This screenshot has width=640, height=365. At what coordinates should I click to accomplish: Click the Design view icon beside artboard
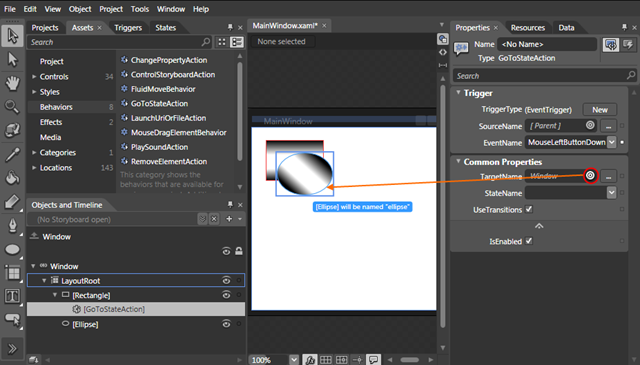[442, 39]
